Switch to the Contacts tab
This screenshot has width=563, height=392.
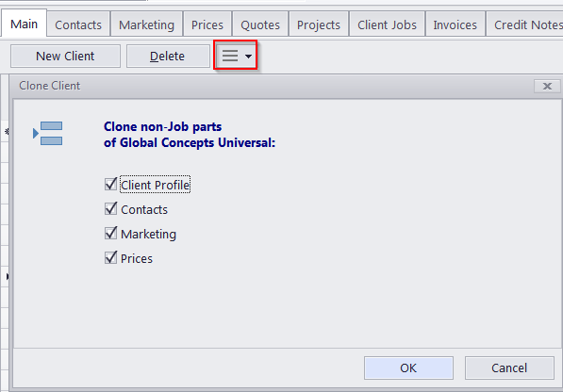[x=78, y=24]
